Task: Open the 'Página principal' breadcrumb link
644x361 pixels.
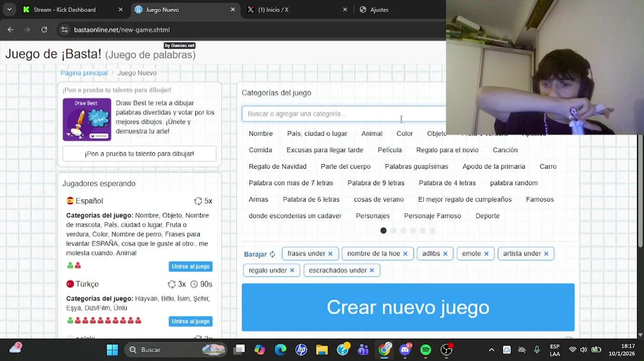Action: pos(84,73)
